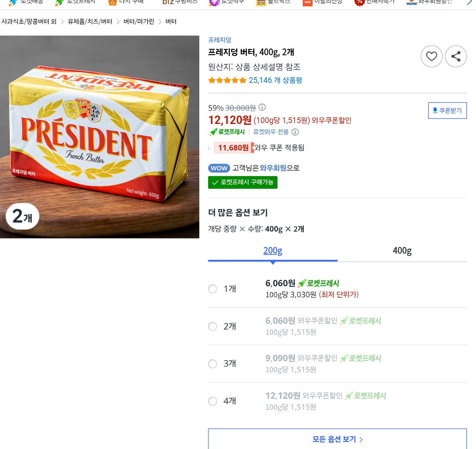This screenshot has height=449, width=476.
Task: Switch to the 200g weight tab
Action: point(273,251)
